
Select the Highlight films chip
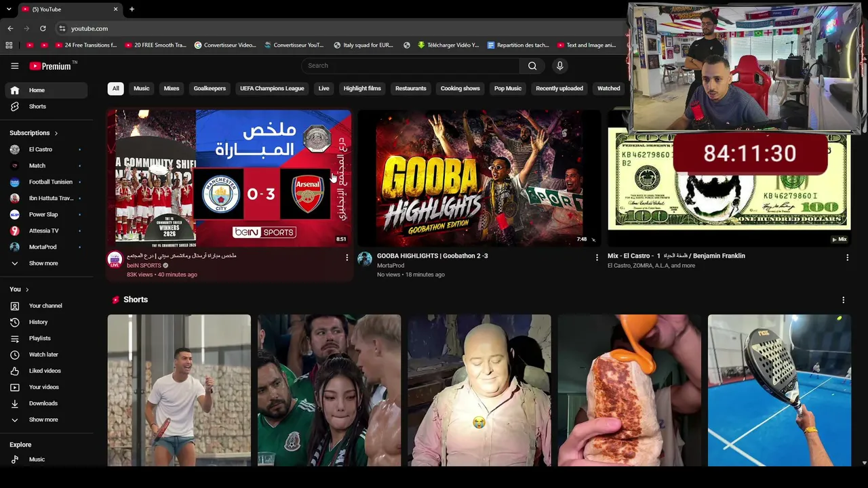point(362,88)
